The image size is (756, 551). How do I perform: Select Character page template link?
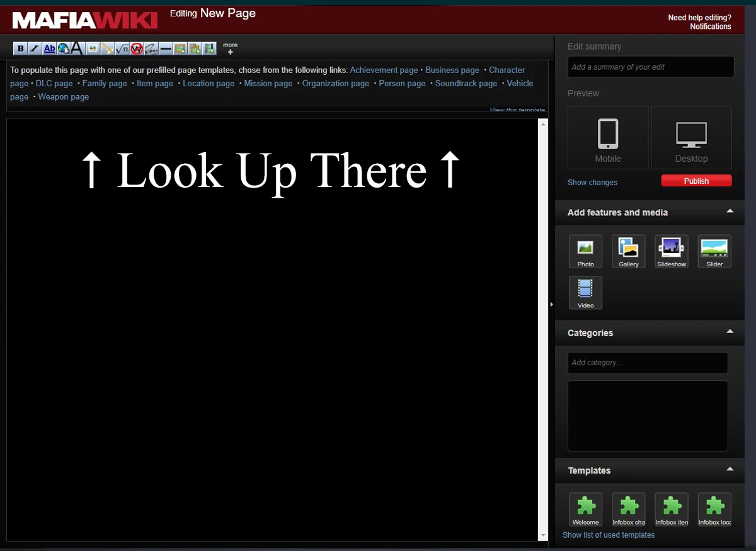pyautogui.click(x=507, y=70)
